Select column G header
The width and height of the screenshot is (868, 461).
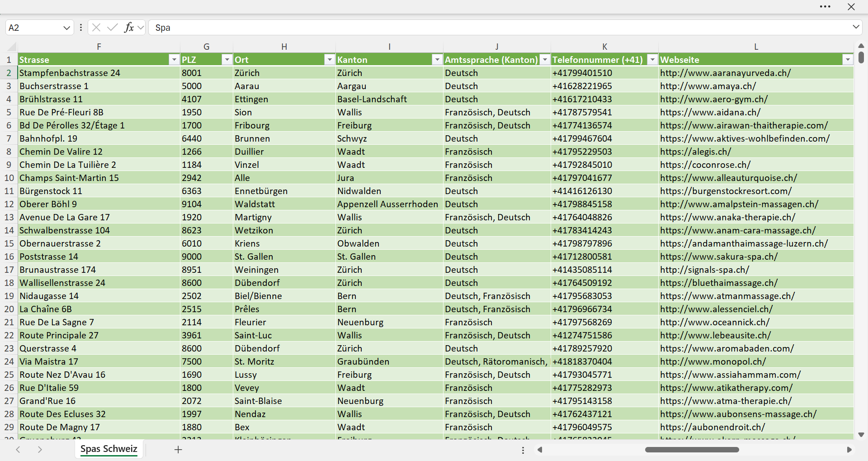pyautogui.click(x=207, y=47)
